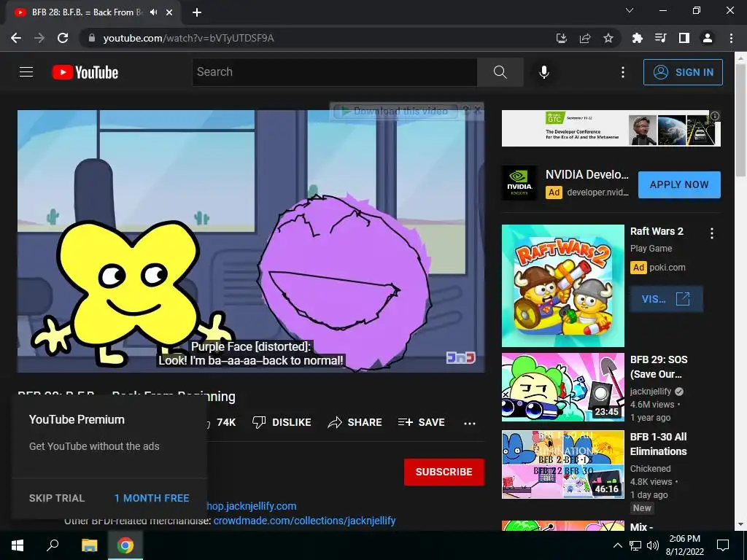Click the video player area
The height and width of the screenshot is (560, 747).
[x=251, y=241]
